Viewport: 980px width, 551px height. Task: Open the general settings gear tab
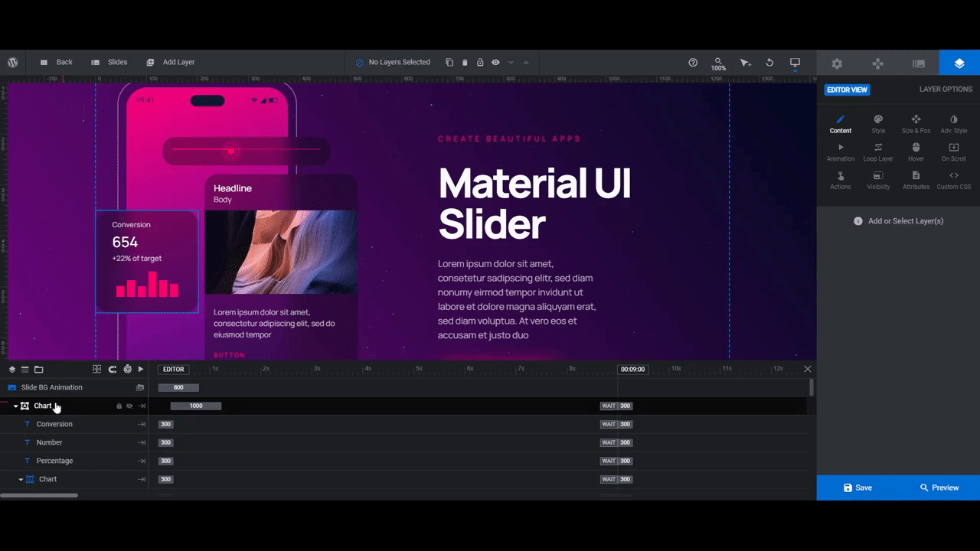click(837, 64)
